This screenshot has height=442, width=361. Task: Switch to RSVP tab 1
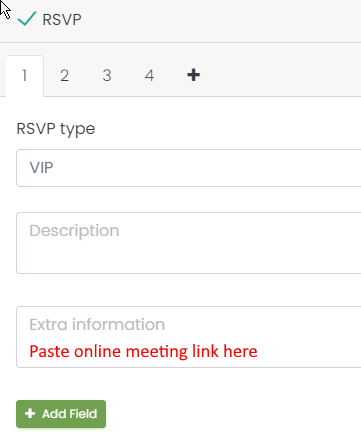25,76
